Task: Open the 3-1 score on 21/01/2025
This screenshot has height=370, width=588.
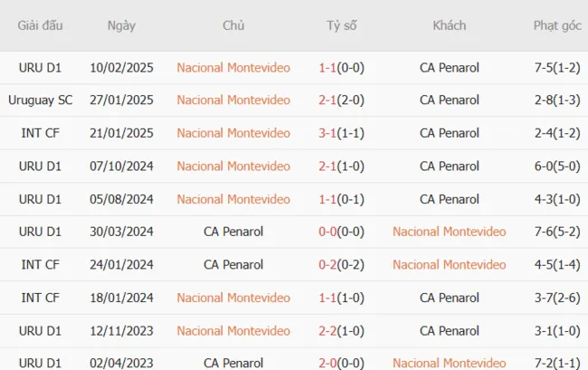Action: point(328,133)
